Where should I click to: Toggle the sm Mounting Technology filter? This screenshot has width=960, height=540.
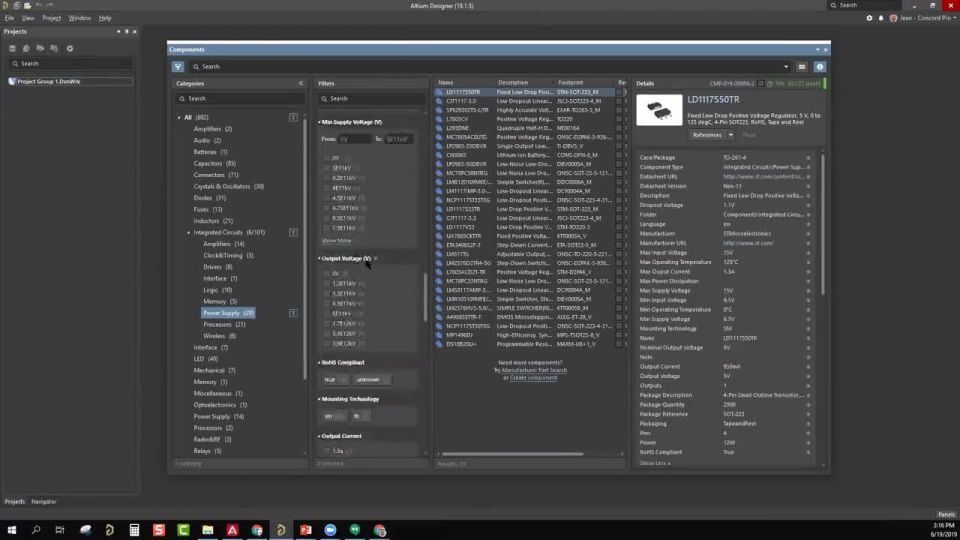(x=333, y=416)
